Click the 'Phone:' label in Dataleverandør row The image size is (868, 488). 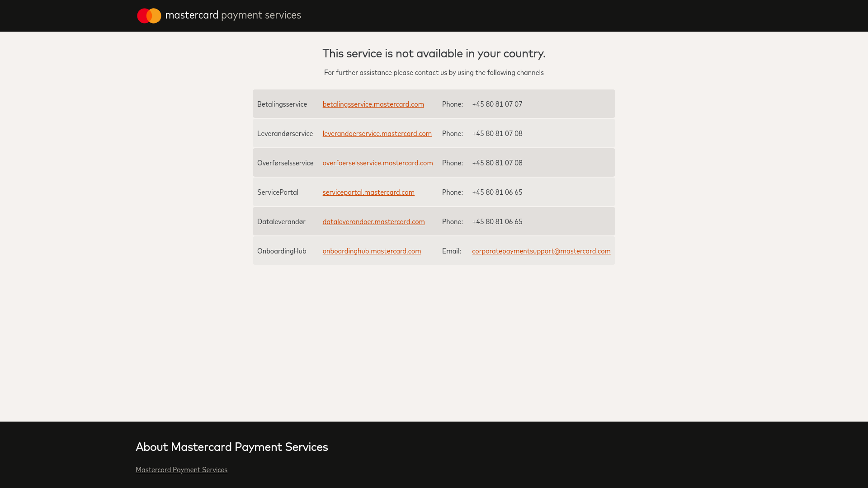click(453, 221)
